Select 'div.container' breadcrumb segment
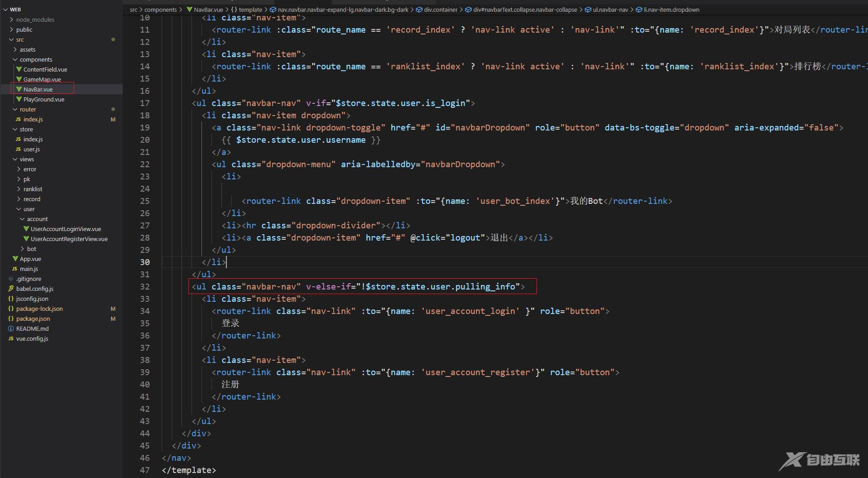Viewport: 868px width, 478px height. click(440, 10)
